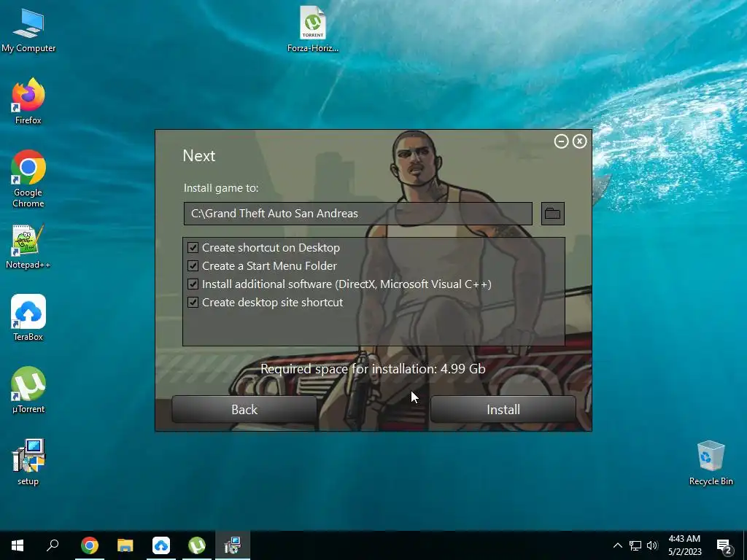Open File Explorer from the taskbar

click(125, 545)
